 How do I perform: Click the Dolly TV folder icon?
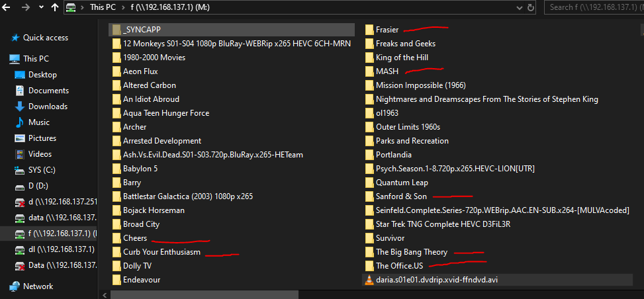116,266
